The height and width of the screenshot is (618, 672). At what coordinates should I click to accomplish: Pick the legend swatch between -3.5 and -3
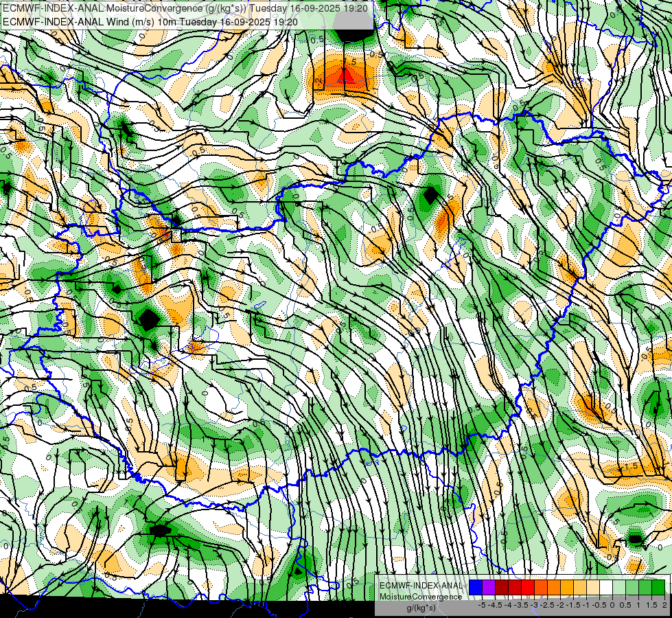[528, 588]
